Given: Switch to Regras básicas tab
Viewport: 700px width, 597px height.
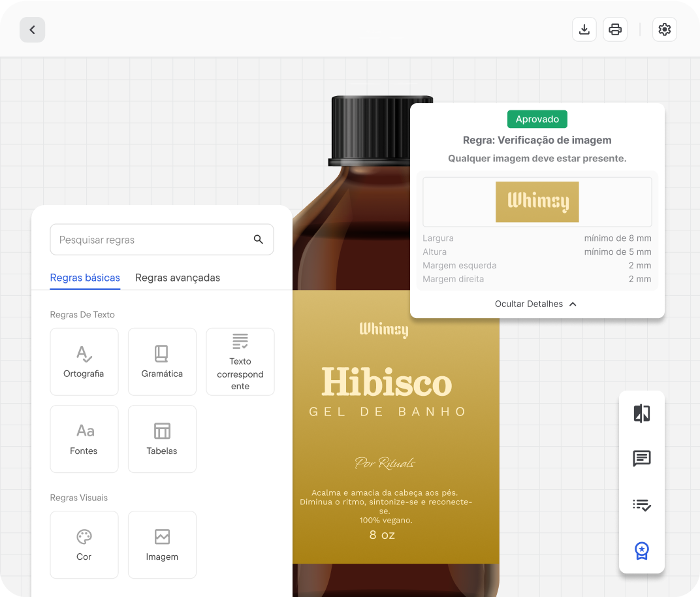Looking at the screenshot, I should click(x=85, y=278).
